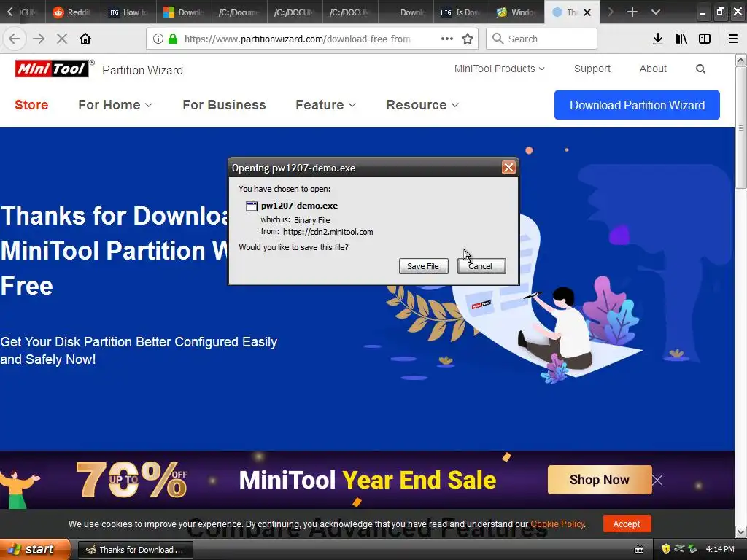Close the current tab with its X
Screen dimensions: 747x560
[587, 12]
